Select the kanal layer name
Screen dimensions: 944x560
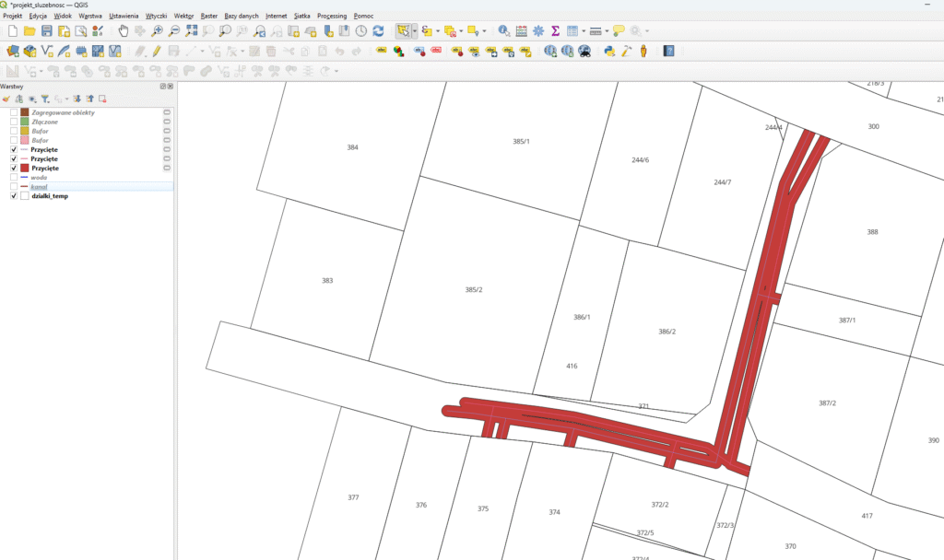[40, 187]
